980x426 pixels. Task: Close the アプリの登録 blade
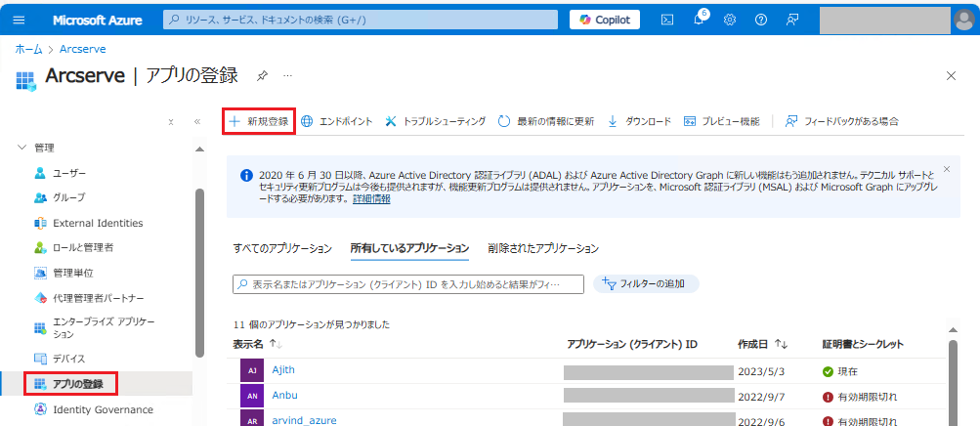(x=952, y=75)
